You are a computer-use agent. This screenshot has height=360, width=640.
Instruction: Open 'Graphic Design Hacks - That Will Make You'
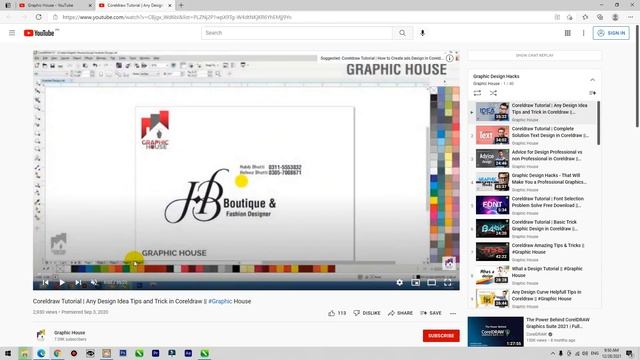pos(533,182)
